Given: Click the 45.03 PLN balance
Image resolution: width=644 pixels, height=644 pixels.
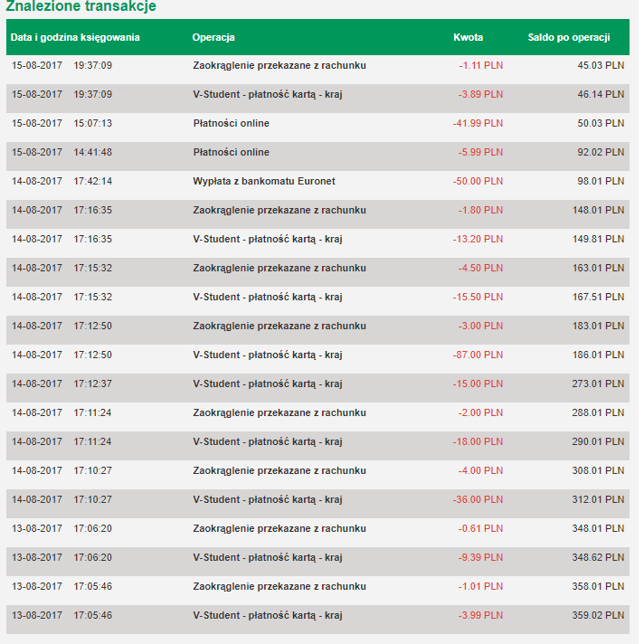Looking at the screenshot, I should [601, 65].
